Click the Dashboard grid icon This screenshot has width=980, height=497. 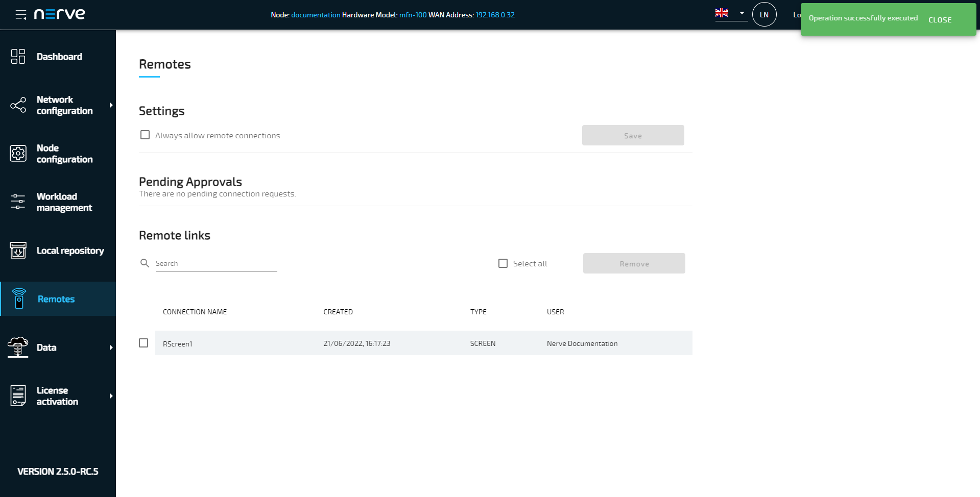tap(18, 57)
